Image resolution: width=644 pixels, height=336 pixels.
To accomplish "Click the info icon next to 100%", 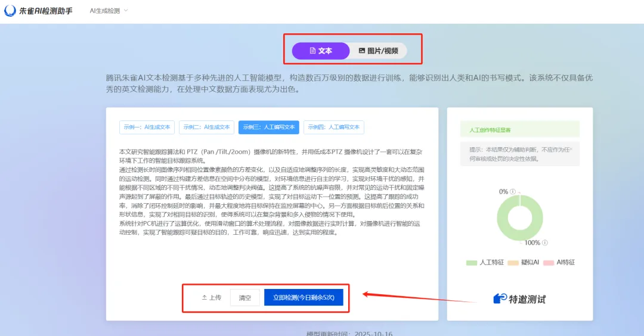I will click(x=545, y=243).
